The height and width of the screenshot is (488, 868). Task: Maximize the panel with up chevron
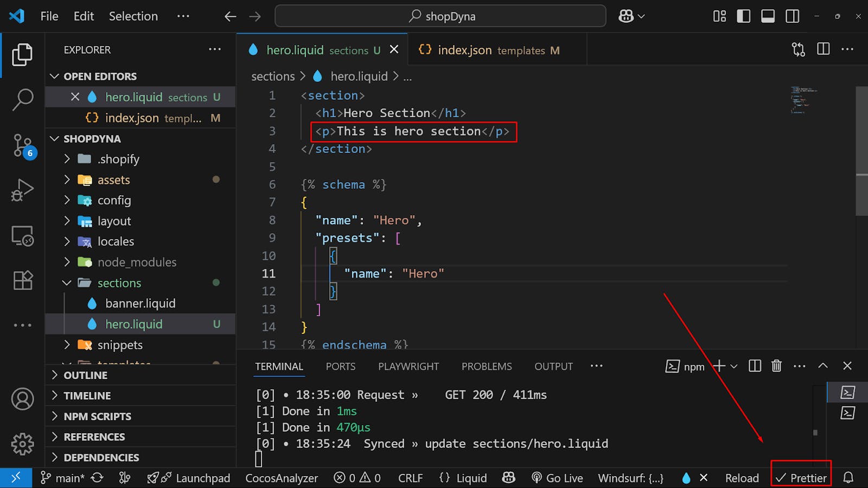[x=823, y=366]
